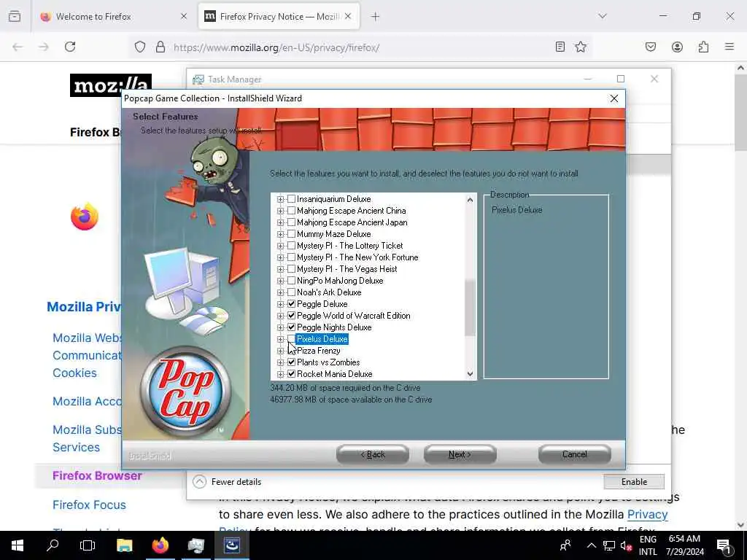The height and width of the screenshot is (560, 747).
Task: Select Mystery PI - The Vegas Heist
Action: pyautogui.click(x=347, y=269)
